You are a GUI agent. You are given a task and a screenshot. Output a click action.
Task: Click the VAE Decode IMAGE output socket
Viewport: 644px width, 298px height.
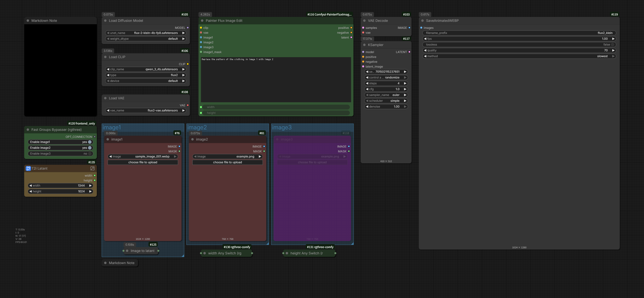pos(409,28)
